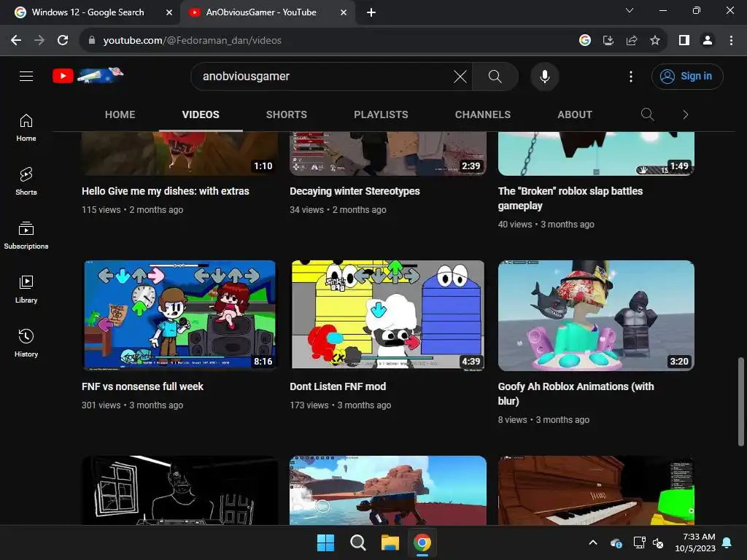Viewport: 747px width, 560px height.
Task: Click the browser forward arrow
Action: [39, 41]
